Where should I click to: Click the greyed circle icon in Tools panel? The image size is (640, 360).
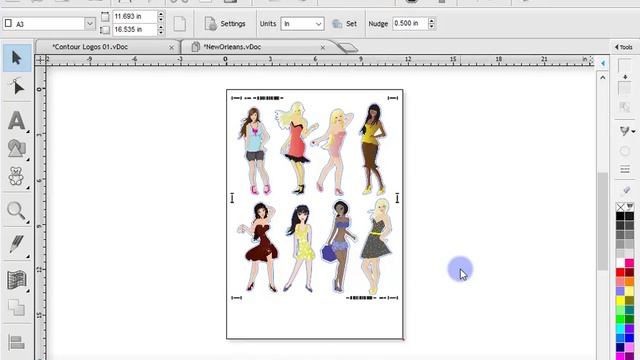point(624,151)
